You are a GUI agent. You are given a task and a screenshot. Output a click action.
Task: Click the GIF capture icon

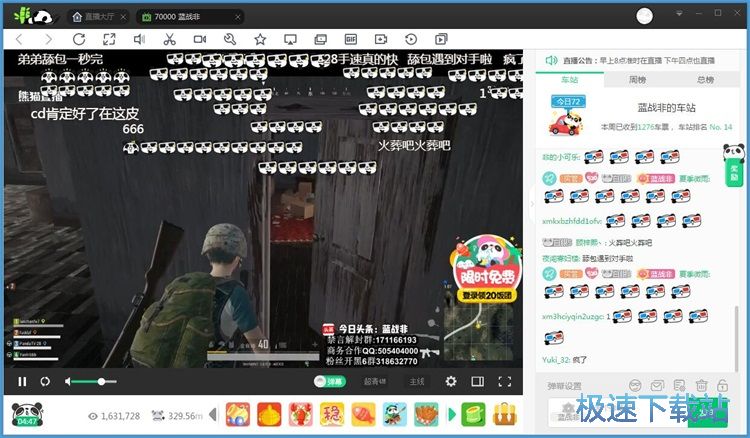[351, 39]
